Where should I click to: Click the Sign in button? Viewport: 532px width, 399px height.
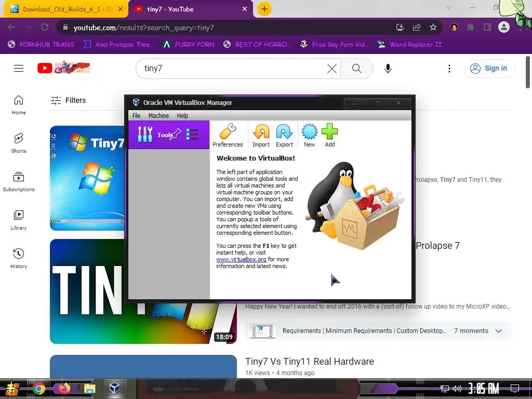click(x=489, y=68)
